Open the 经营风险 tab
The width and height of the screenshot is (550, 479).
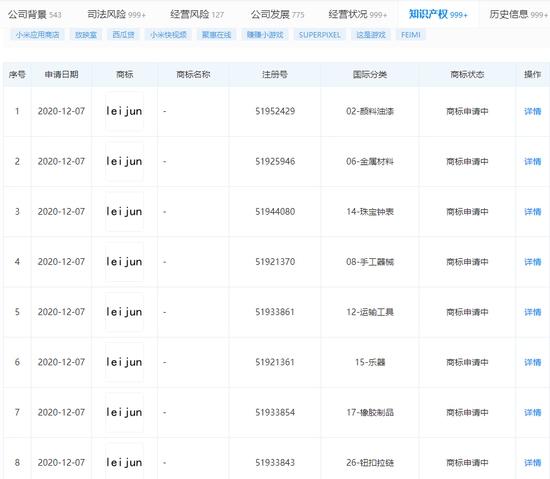coord(197,14)
